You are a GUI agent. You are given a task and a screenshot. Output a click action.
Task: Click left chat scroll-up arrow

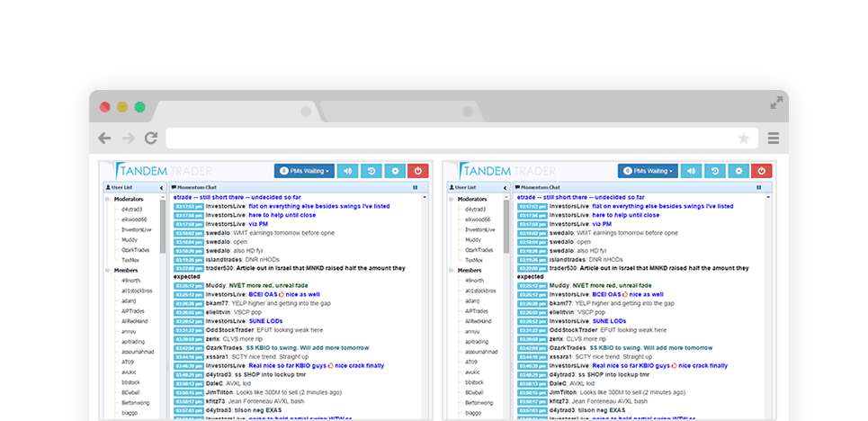tap(425, 197)
